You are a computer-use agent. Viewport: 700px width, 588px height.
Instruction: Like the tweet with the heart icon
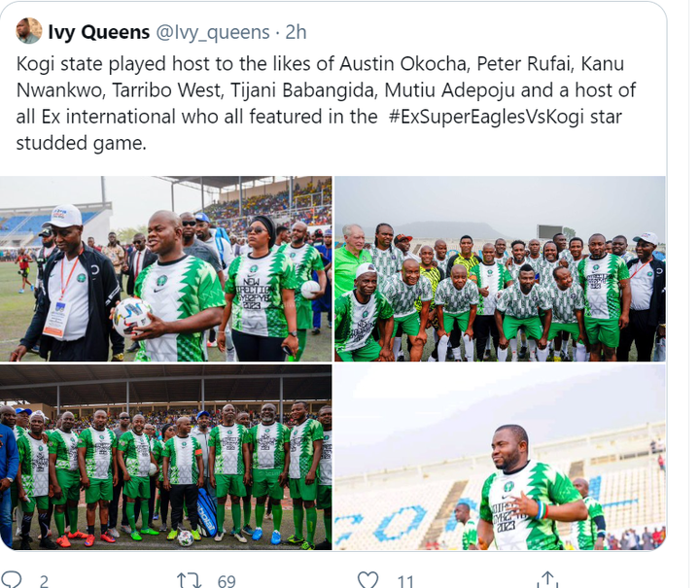click(x=368, y=579)
